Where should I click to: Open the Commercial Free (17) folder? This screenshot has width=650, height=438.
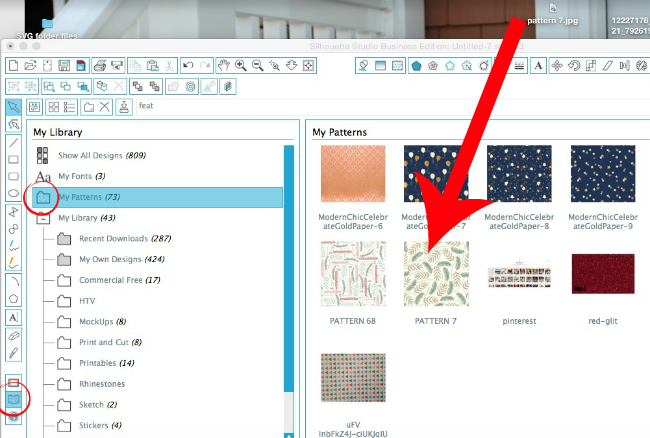120,280
